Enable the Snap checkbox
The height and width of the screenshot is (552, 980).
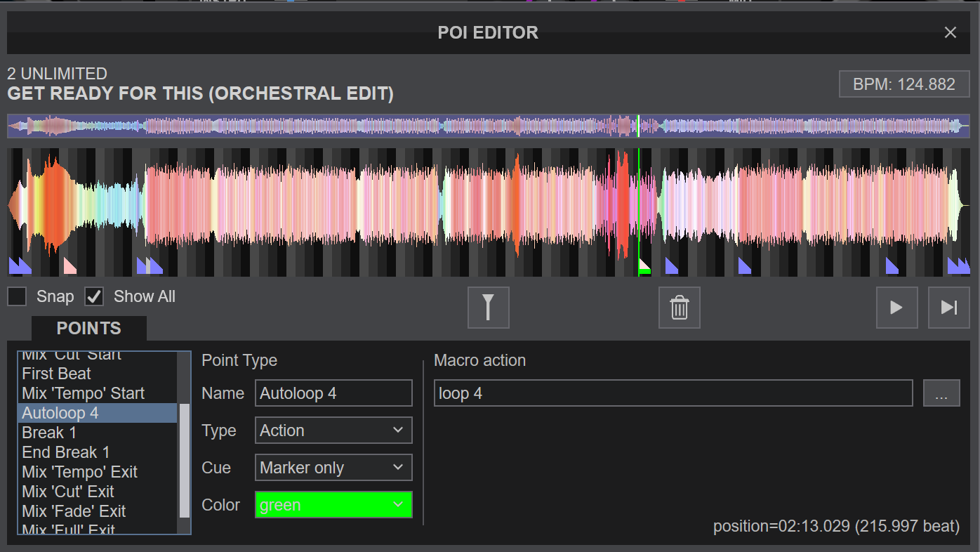click(x=17, y=296)
